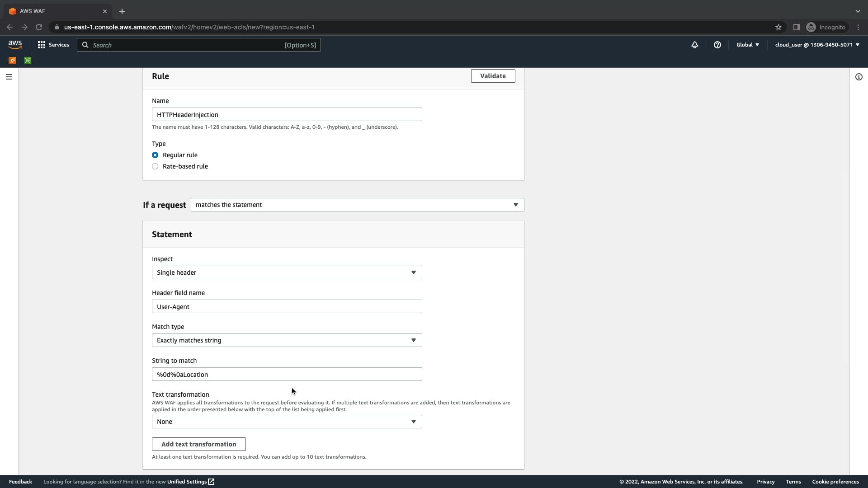Bookmark this page with star icon

tap(778, 27)
